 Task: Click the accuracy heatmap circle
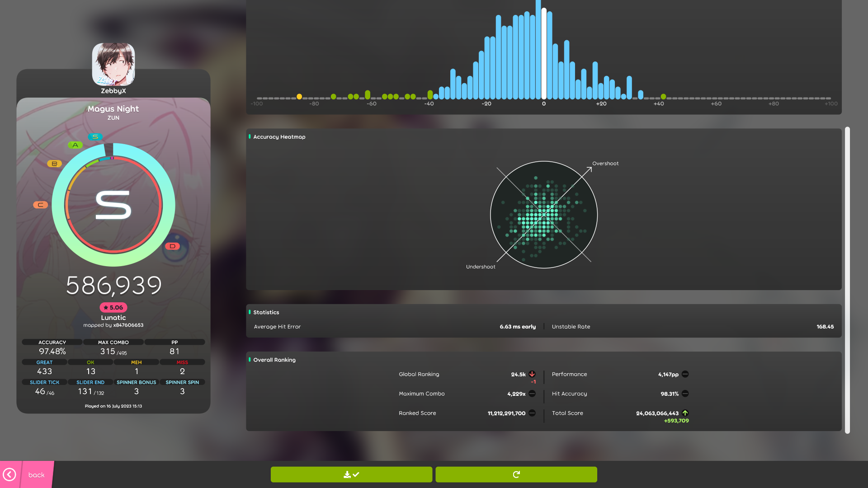[x=544, y=215]
